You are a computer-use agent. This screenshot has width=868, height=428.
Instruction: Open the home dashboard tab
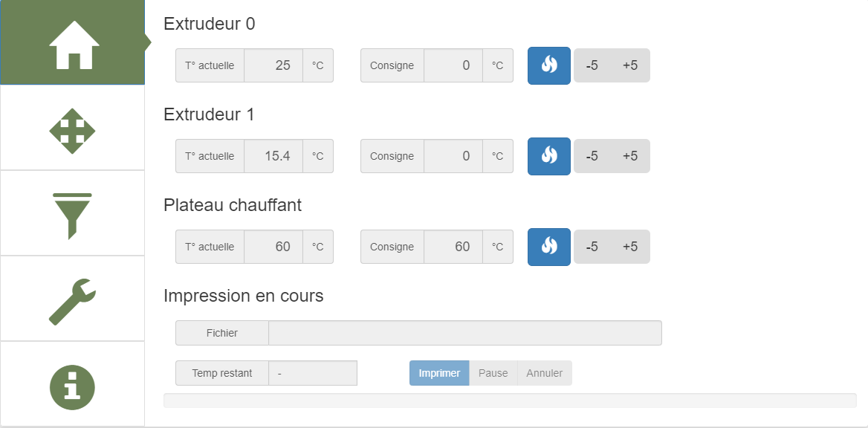tap(72, 43)
